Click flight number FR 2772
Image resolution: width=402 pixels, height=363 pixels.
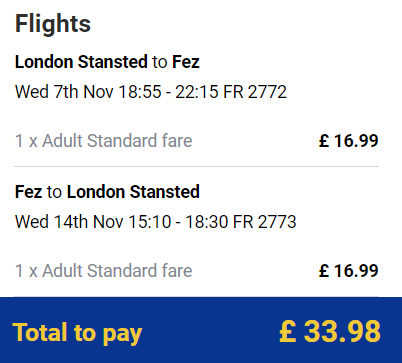(x=255, y=92)
